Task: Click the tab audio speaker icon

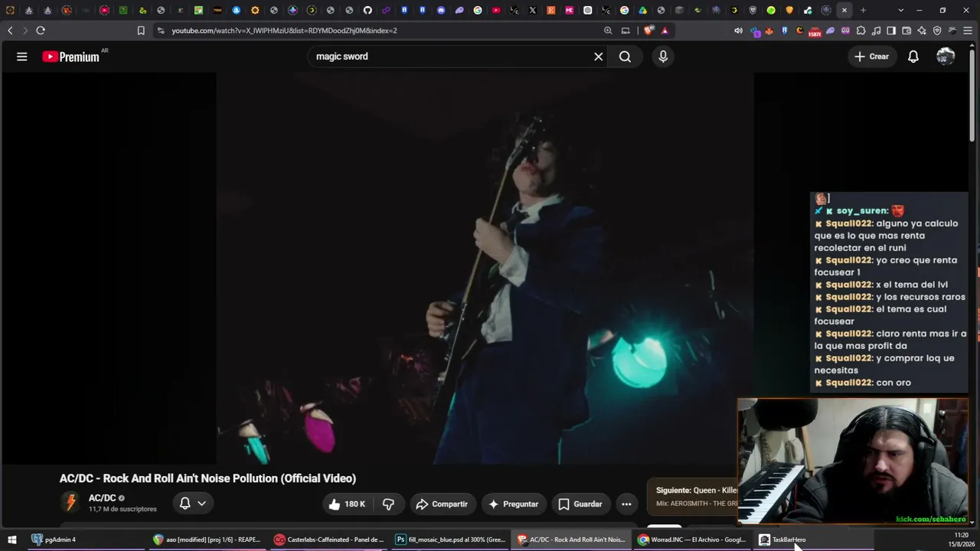Action: tap(738, 31)
